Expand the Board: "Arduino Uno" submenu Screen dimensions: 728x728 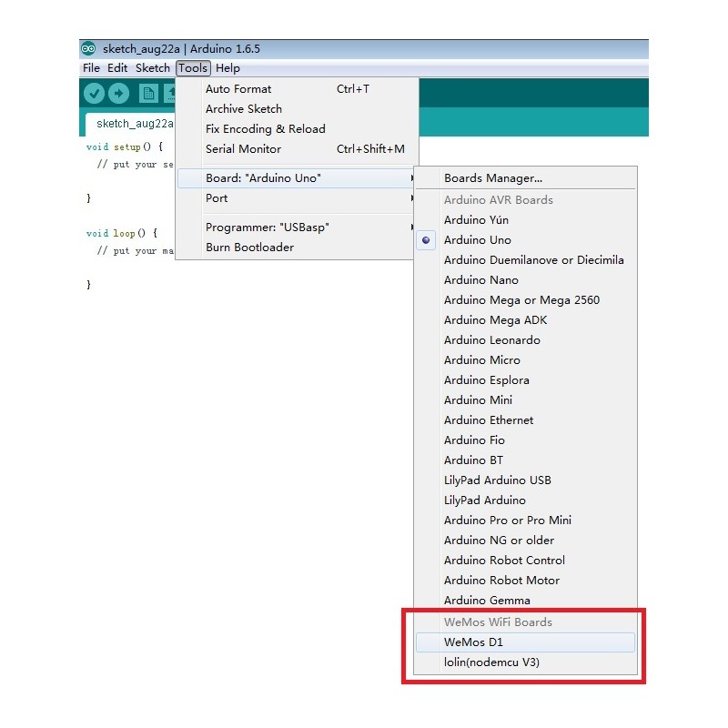(x=297, y=178)
